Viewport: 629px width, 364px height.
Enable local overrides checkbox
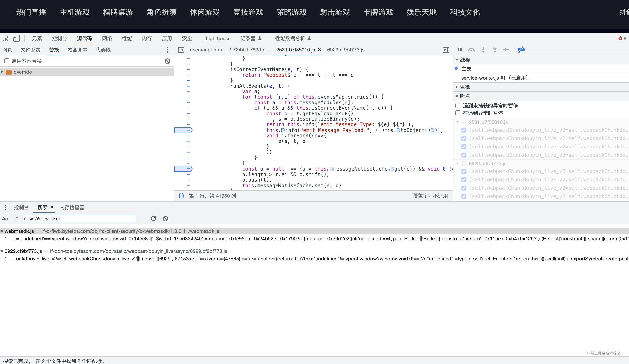tap(7, 61)
